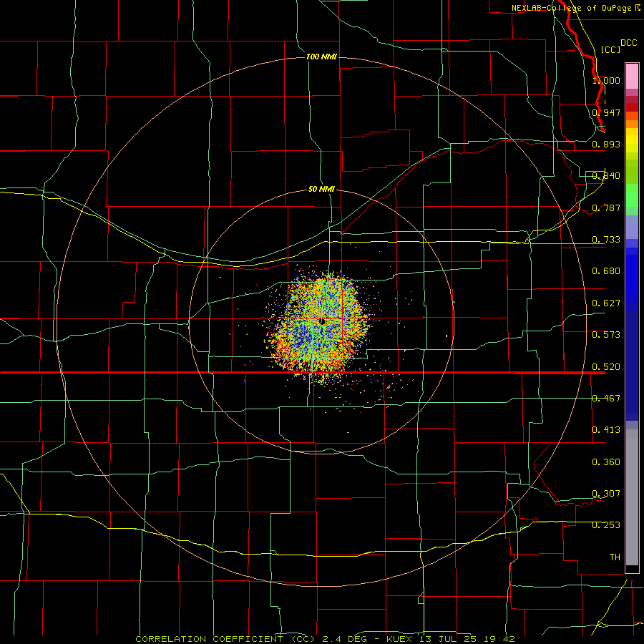Click the 0.360 legend value
Image resolution: width=644 pixels, height=644 pixels.
click(x=606, y=462)
